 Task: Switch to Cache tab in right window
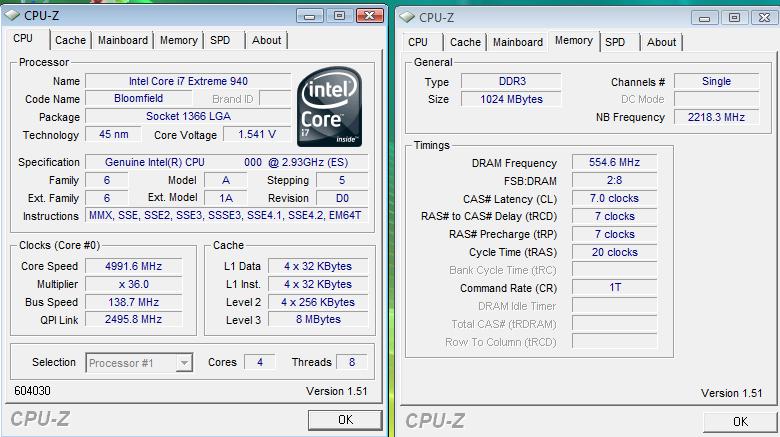465,42
